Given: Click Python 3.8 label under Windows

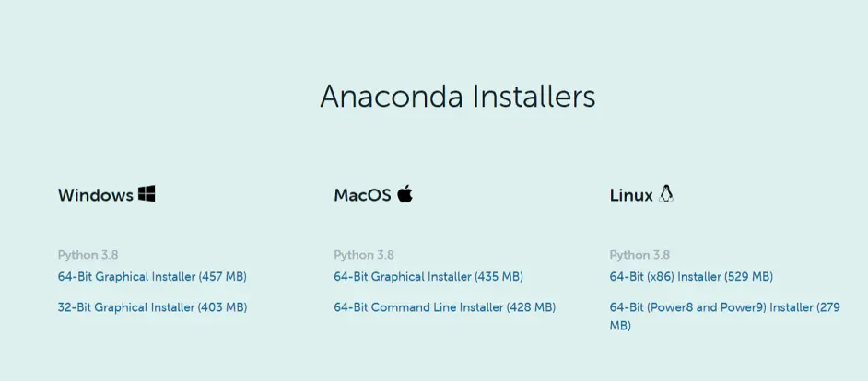Looking at the screenshot, I should point(88,255).
